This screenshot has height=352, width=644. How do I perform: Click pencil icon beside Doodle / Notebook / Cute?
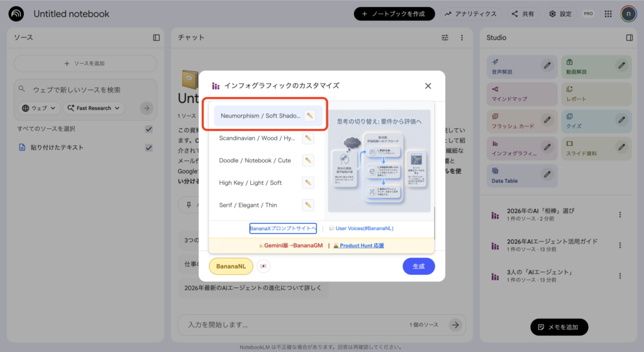tap(308, 160)
